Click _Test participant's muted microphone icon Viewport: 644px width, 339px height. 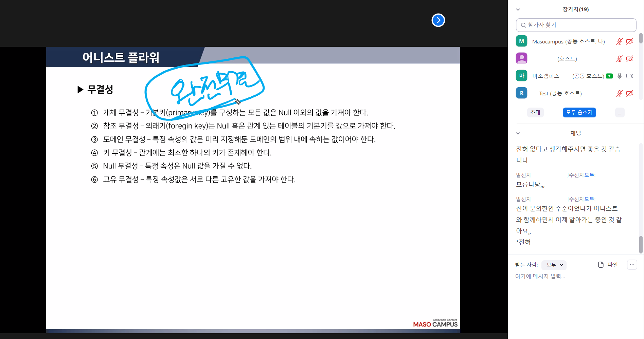pyautogui.click(x=619, y=93)
